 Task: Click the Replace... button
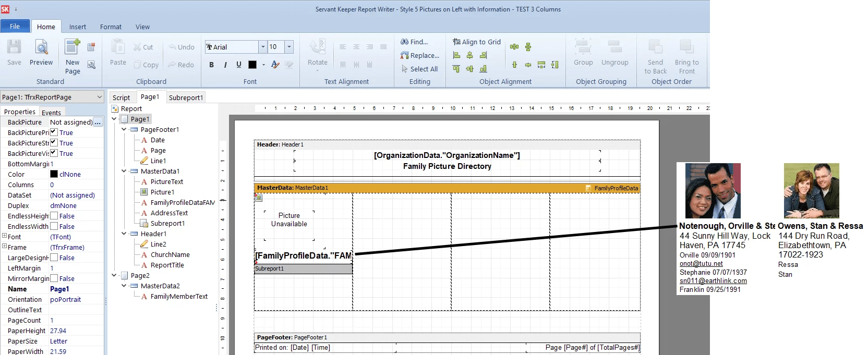point(419,55)
